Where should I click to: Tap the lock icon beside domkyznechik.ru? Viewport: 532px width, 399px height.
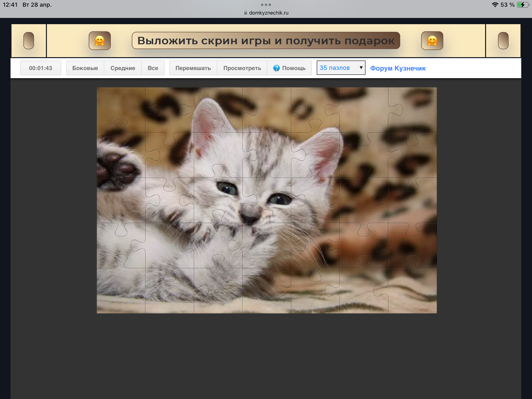(x=245, y=13)
